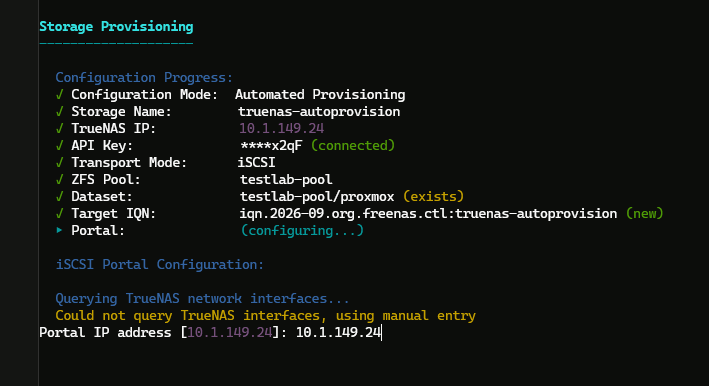Image resolution: width=709 pixels, height=386 pixels.
Task: Click the checkmark beside Target IQN
Action: (x=59, y=214)
